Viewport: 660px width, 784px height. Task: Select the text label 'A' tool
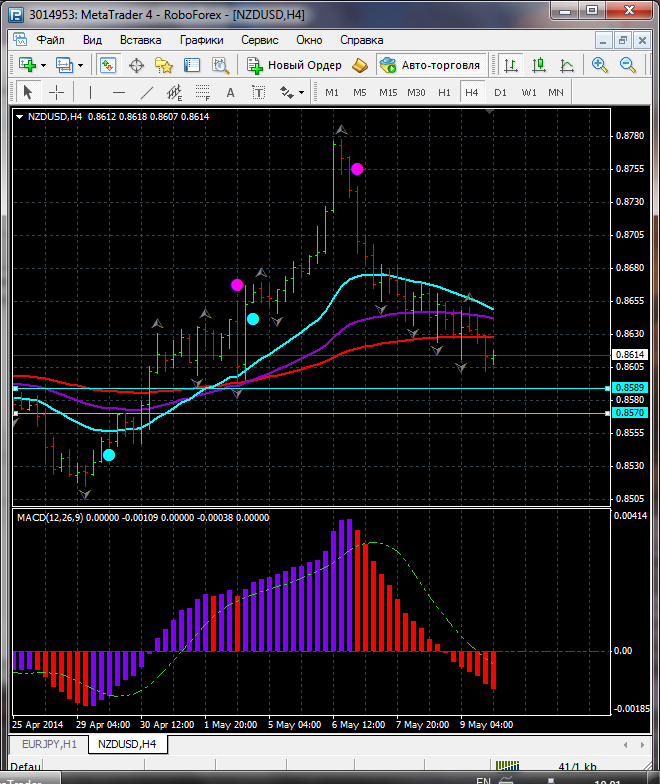coord(230,92)
